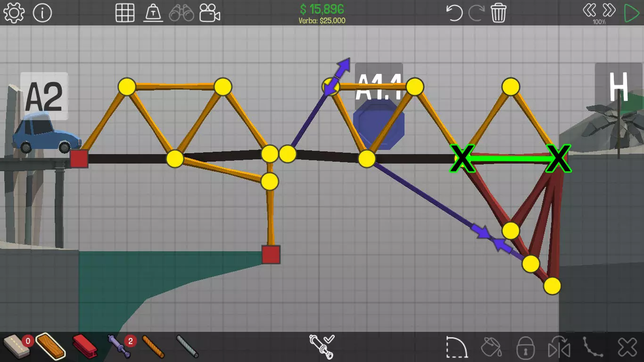Undo the last bridge edit

(454, 13)
